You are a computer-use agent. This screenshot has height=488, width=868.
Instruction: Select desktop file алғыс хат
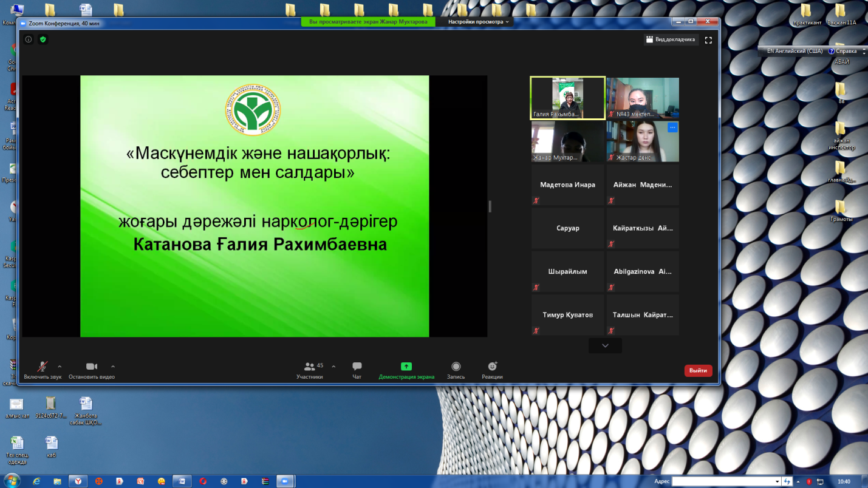17,408
